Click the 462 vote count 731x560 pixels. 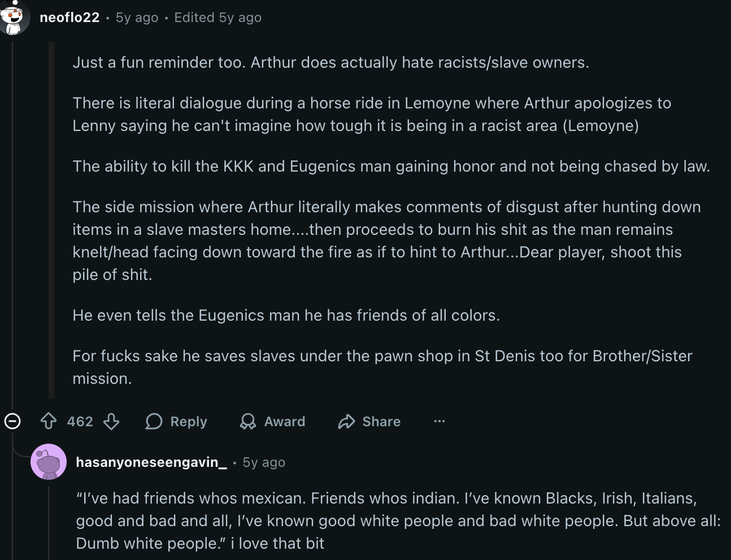[x=80, y=421]
